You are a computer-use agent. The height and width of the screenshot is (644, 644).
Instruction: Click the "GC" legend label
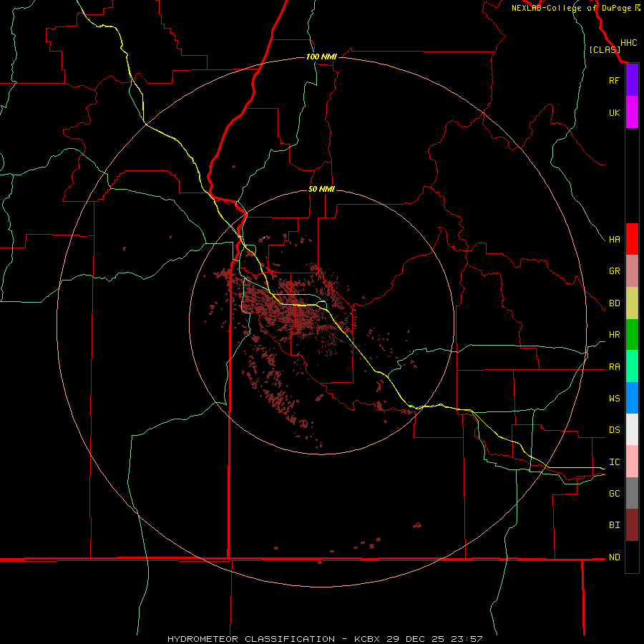pos(614,493)
